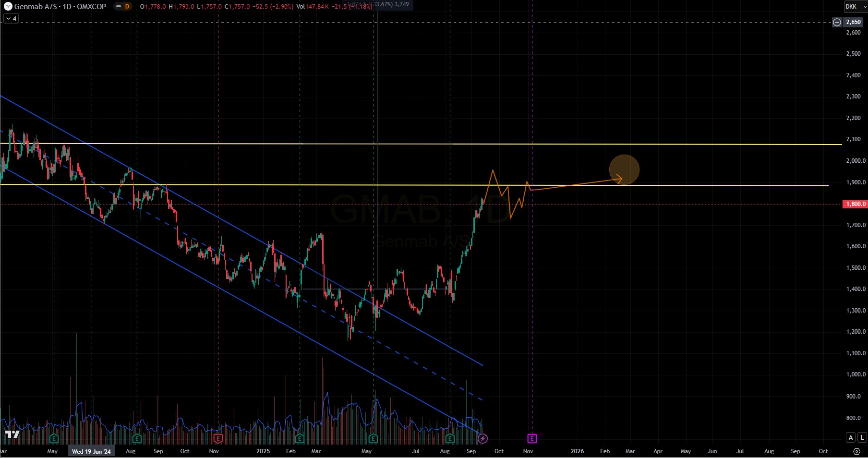Viewport: 868px width, 458px height.
Task: Open chart settings hexagon icon at bottom right
Action: (856, 451)
